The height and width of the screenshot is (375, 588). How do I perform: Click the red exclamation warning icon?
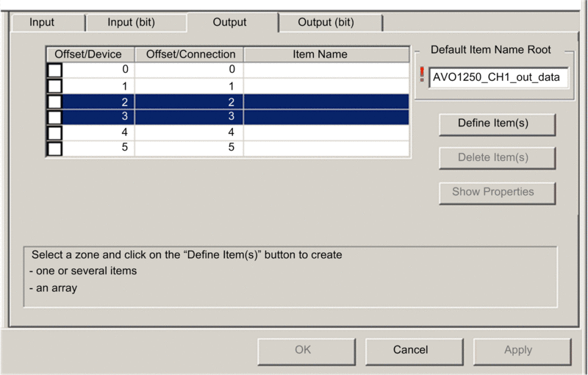[422, 75]
